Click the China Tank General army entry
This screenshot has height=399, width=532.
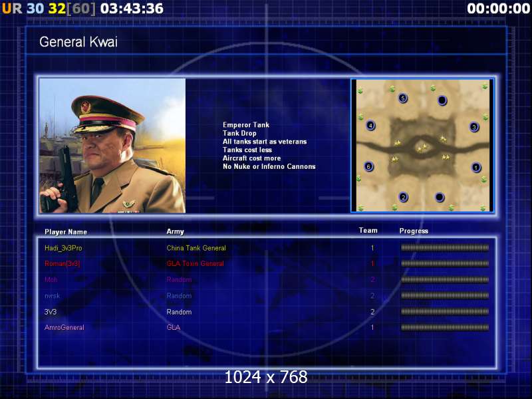point(196,248)
